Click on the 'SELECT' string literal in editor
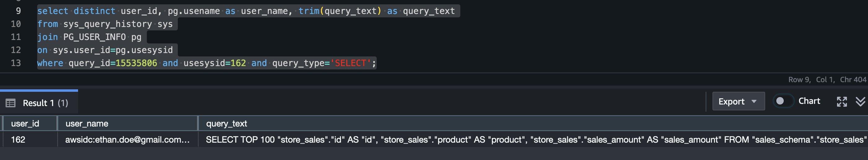Viewport: 868px width, 160px height. point(350,63)
